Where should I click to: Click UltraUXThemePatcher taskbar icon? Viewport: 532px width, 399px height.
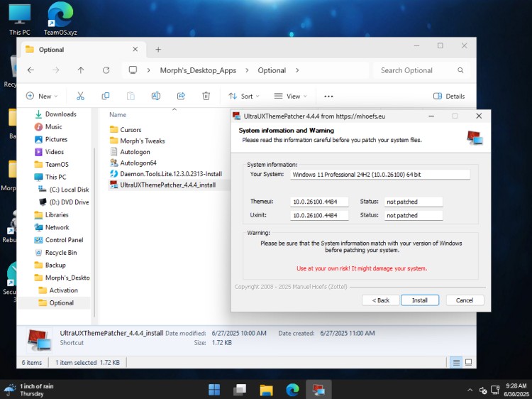318,390
